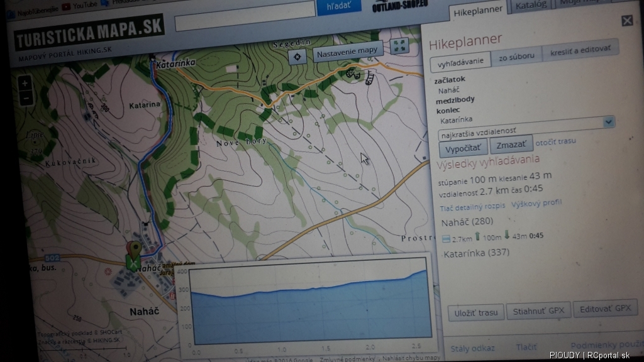Click the Zmazať button
Screen dimensions: 644x362
click(x=511, y=145)
